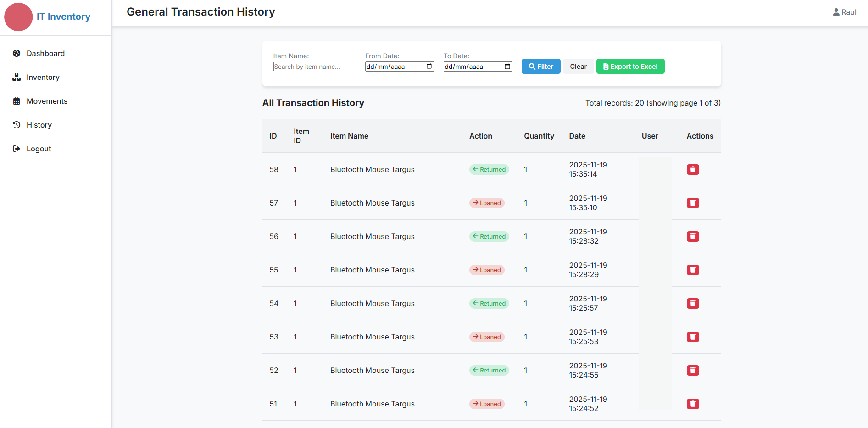Open the IT Inventory home link

tap(63, 17)
